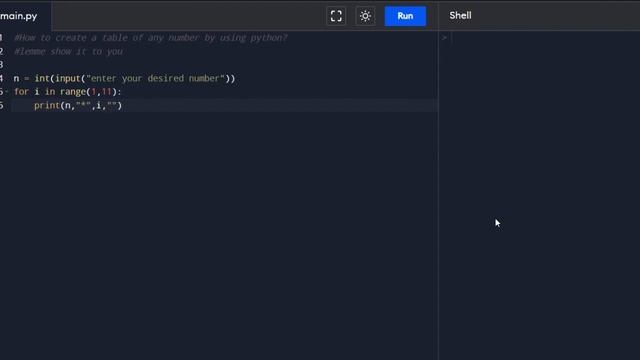Open the Shell panel tab

[460, 16]
